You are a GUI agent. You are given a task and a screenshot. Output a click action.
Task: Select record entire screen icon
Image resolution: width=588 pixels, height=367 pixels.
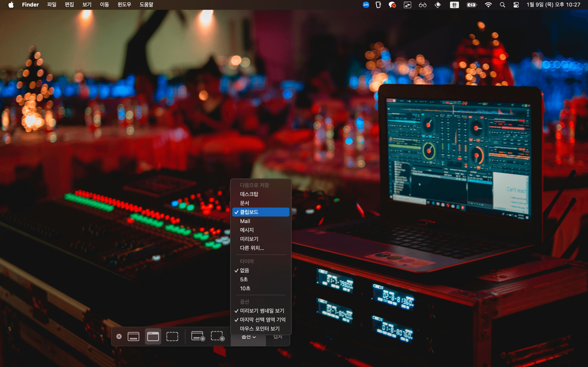tap(198, 336)
